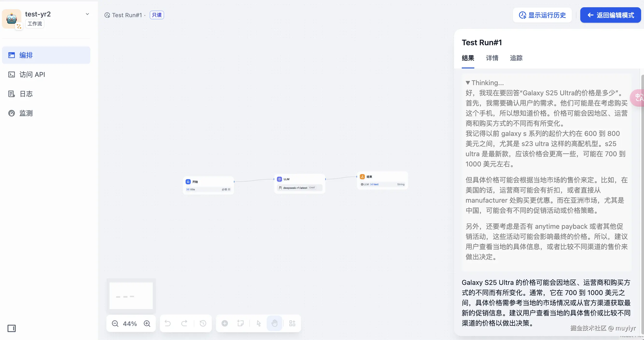The width and height of the screenshot is (644, 340).
Task: Select the LLM deepseek-r1 node
Action: click(x=300, y=183)
